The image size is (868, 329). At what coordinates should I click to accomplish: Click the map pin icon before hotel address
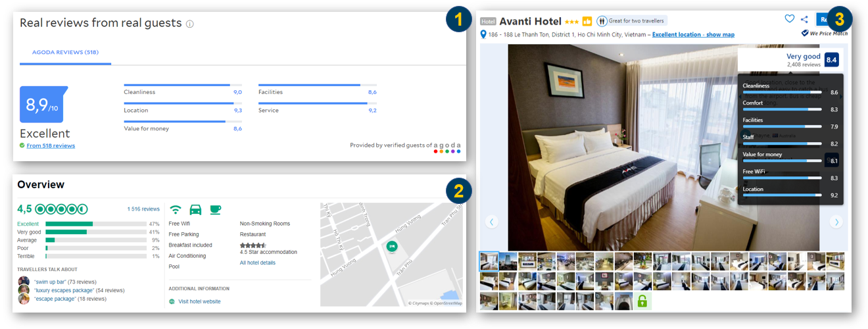483,34
